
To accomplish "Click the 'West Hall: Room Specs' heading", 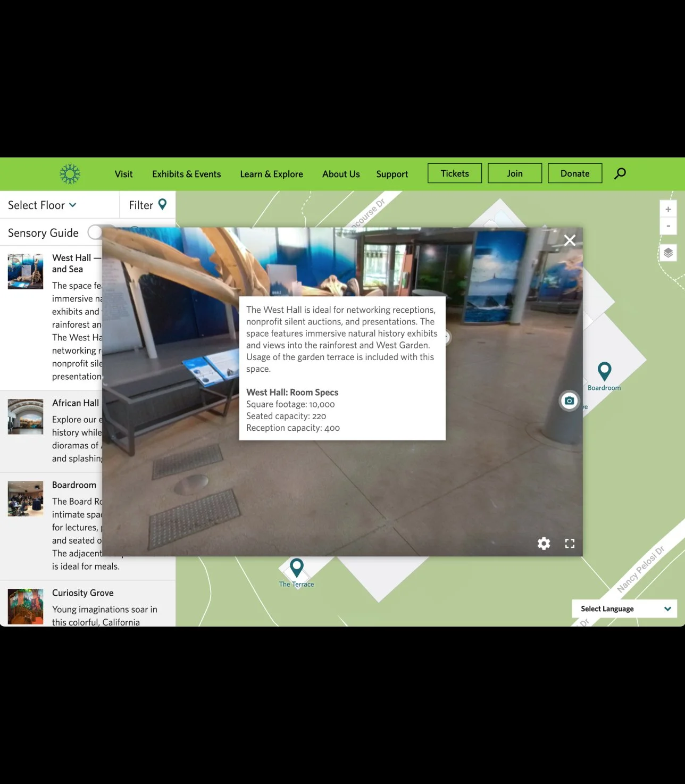I will (292, 392).
